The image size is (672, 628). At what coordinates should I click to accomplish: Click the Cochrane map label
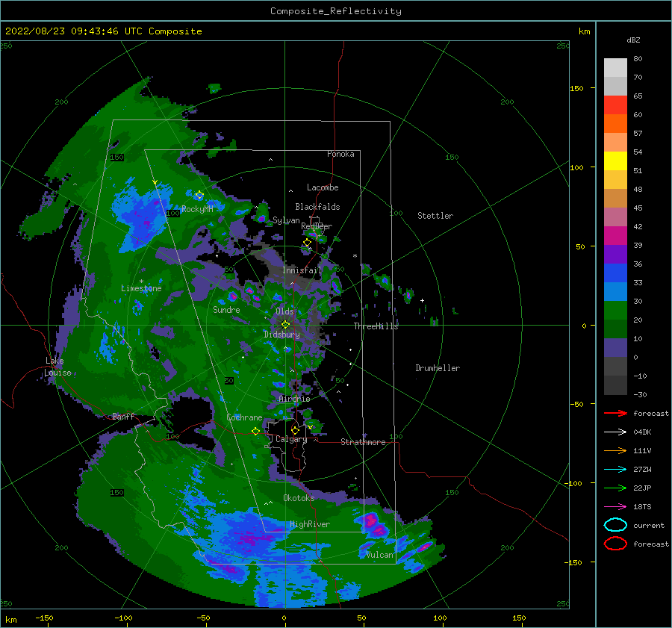[244, 417]
